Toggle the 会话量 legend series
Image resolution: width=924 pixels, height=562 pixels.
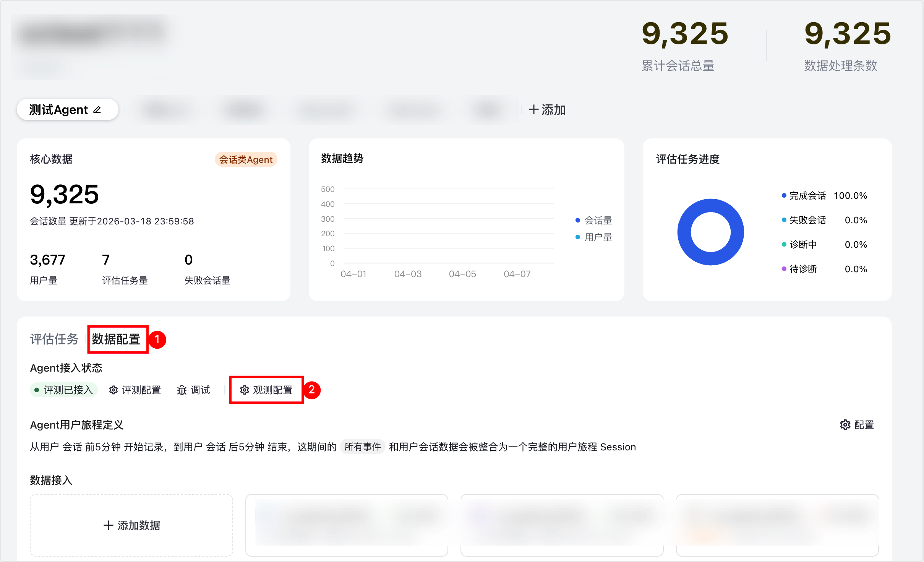(598, 220)
